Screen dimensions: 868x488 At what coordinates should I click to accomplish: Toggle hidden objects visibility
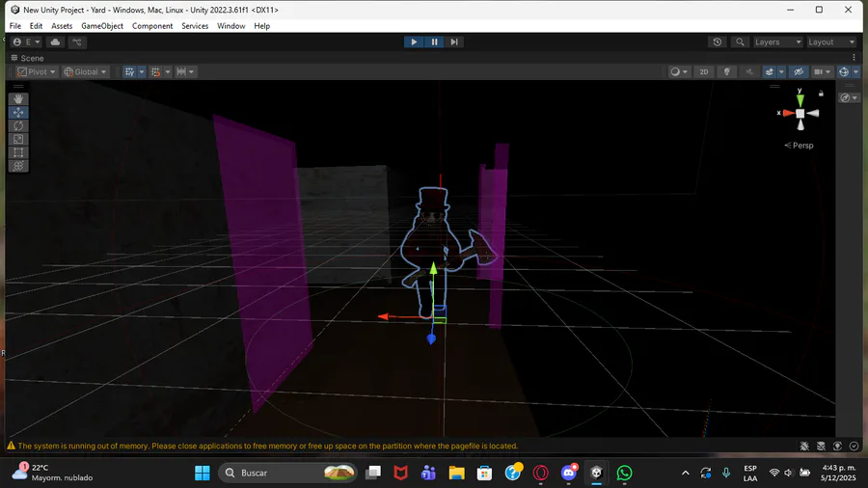799,72
